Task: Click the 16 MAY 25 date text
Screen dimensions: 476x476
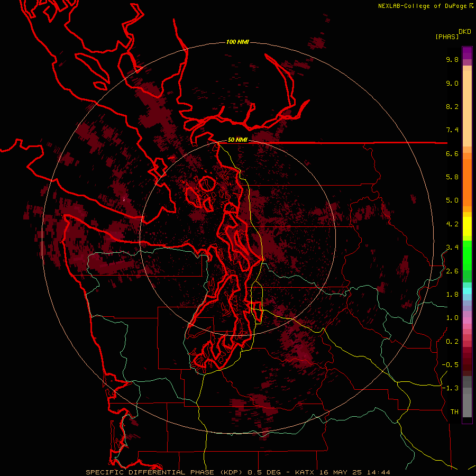Action: [x=340, y=472]
